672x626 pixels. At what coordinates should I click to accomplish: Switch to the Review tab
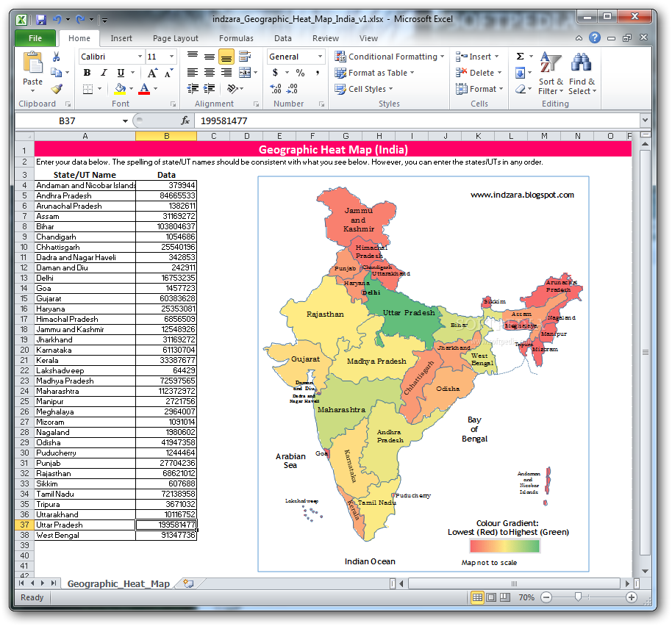(326, 38)
